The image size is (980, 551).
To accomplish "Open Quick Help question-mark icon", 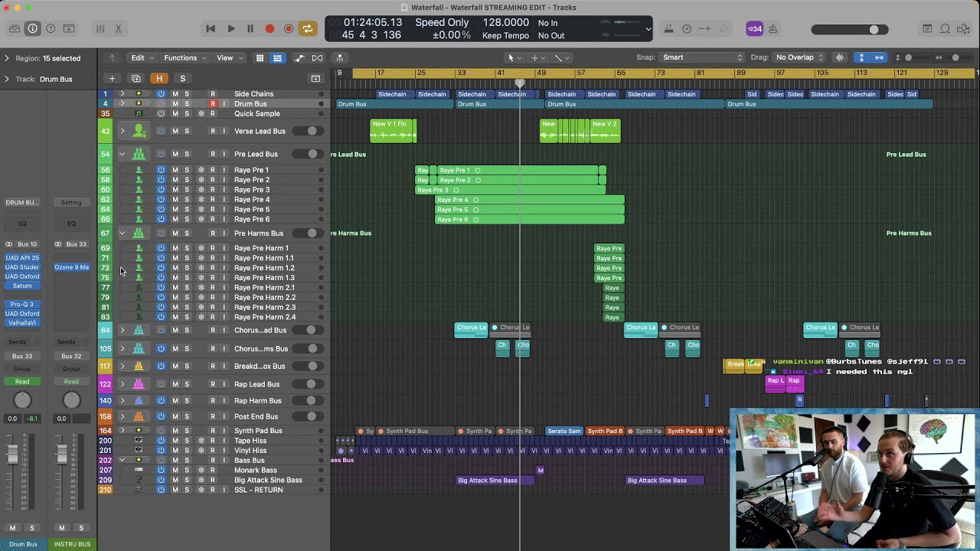I will tap(51, 28).
